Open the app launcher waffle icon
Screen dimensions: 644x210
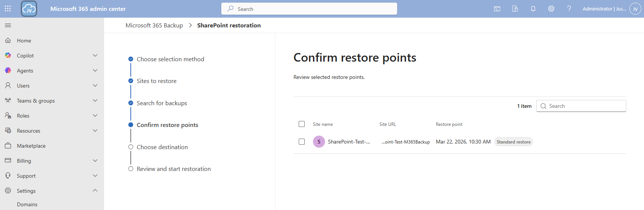[x=8, y=9]
